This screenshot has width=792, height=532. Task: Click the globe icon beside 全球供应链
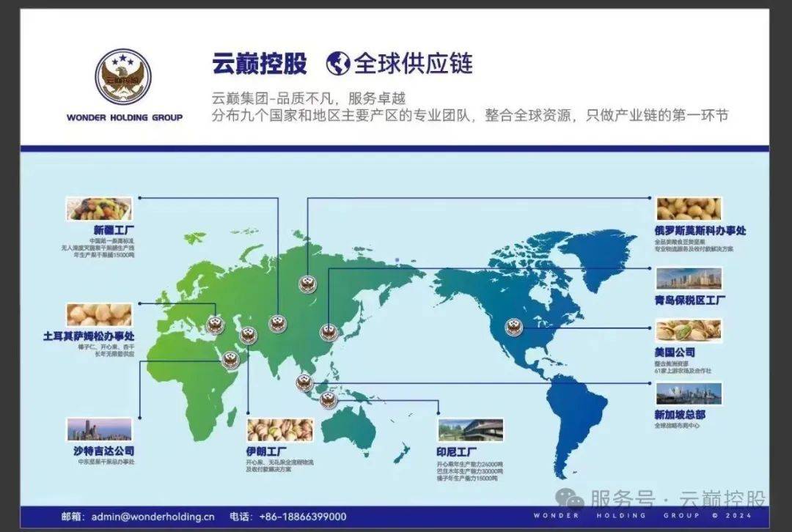pyautogui.click(x=338, y=63)
